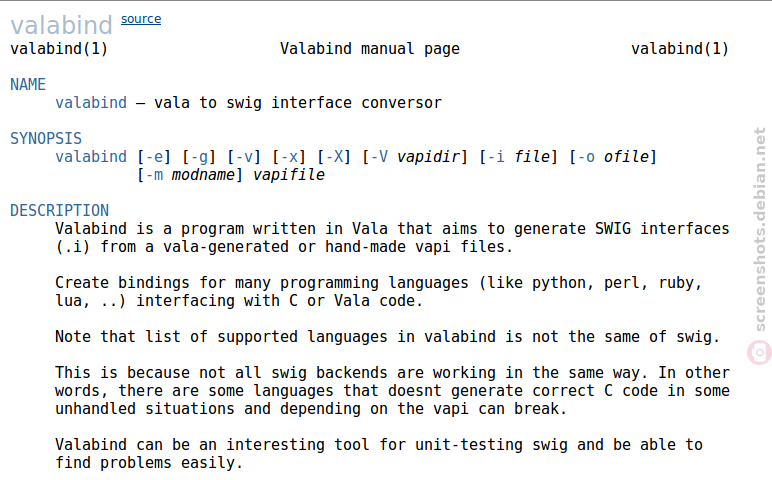Click the NAME section heading
772x480 pixels.
pos(28,85)
